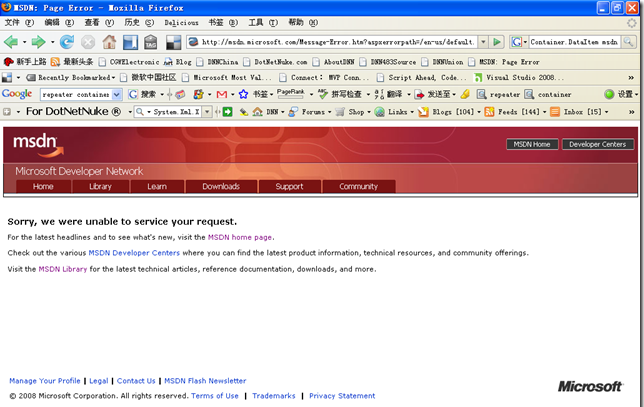This screenshot has height=407, width=644.
Task: Click the green Go arrow beside URL
Action: (497, 42)
